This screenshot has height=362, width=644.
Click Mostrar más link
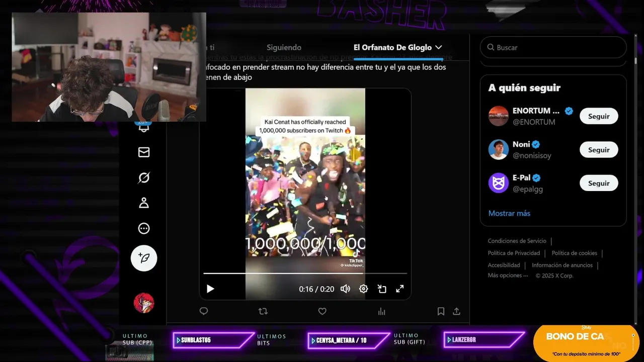(509, 213)
